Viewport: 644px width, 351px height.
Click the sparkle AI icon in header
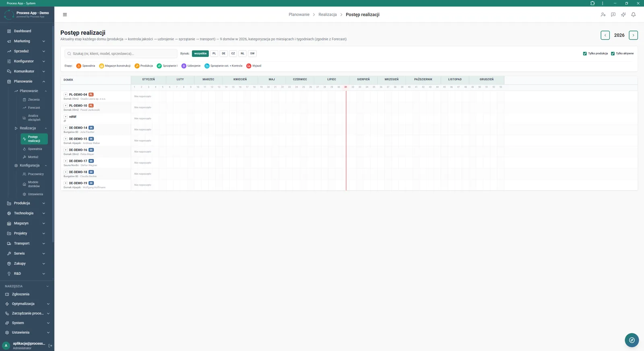pos(623,14)
